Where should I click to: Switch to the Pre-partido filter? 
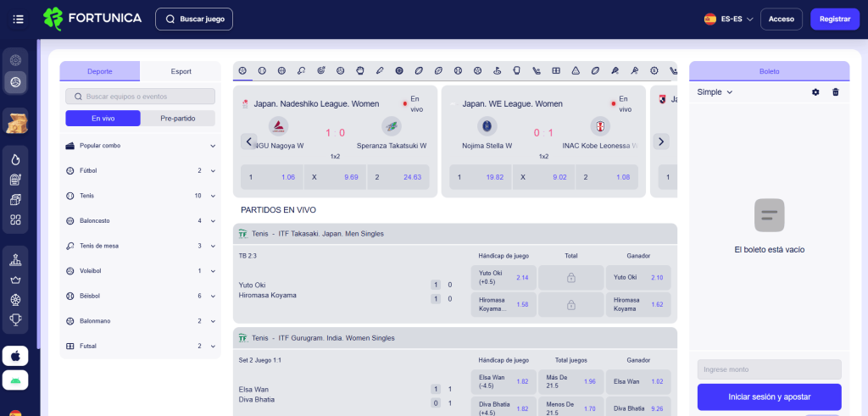coord(177,119)
